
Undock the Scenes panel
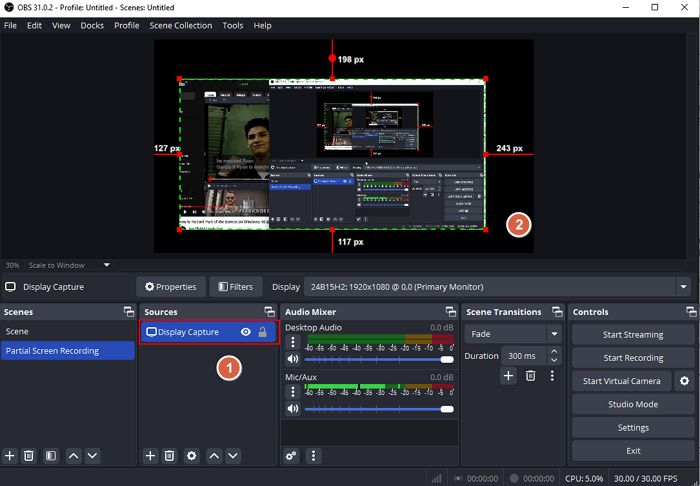[129, 312]
